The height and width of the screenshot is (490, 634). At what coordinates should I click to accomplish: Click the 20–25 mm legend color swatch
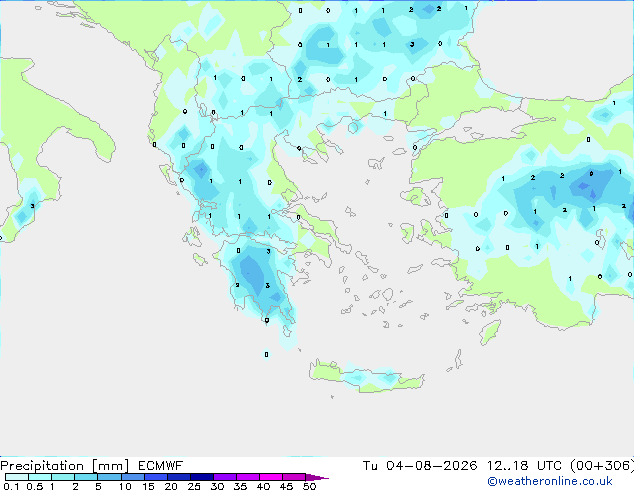click(x=178, y=477)
